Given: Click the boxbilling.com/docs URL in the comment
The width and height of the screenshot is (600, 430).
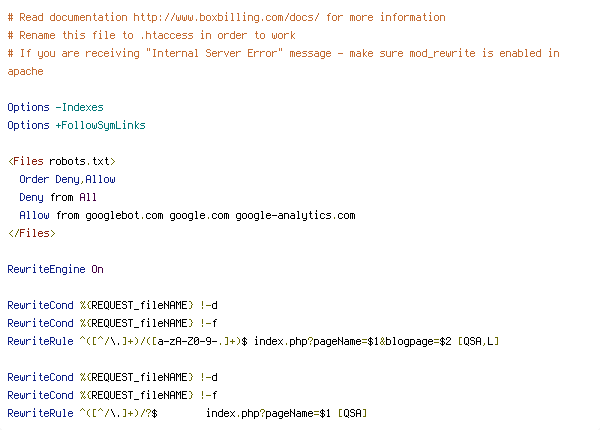Looking at the screenshot, I should tap(226, 18).
